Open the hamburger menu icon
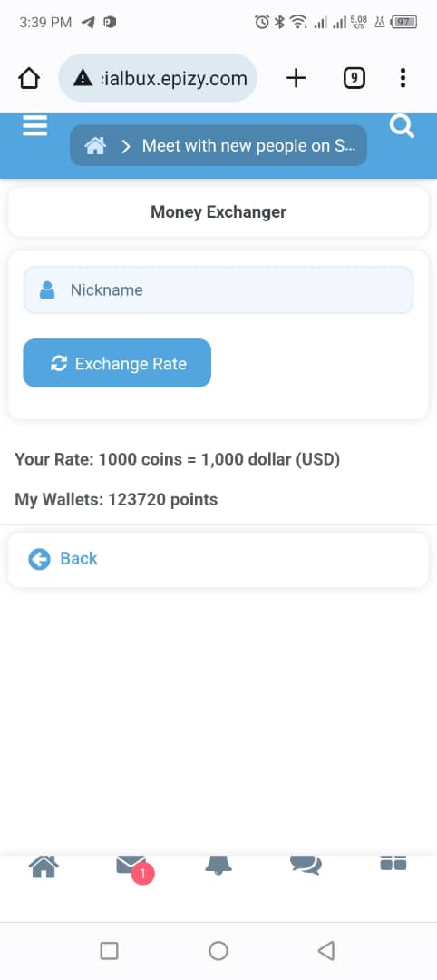The image size is (437, 980). [35, 125]
